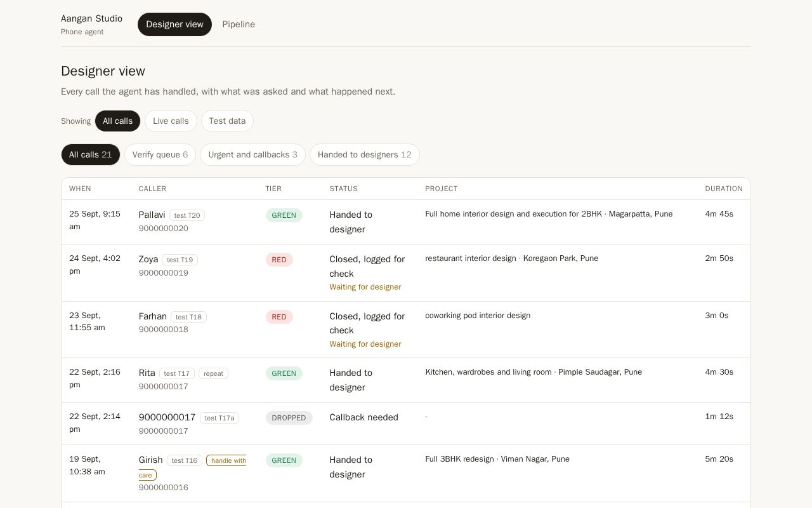Viewport: 812px width, 508px height.
Task: Choose All calls in the Showing filter
Action: coord(117,121)
